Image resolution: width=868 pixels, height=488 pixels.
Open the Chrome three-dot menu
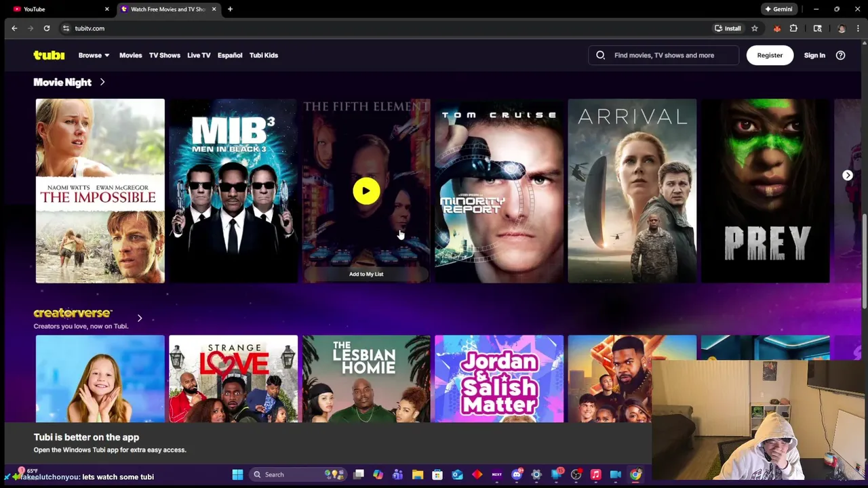[x=859, y=28]
